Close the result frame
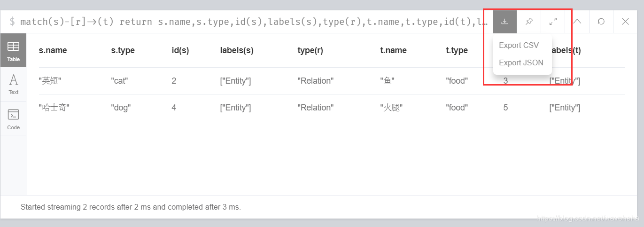The height and width of the screenshot is (227, 644). tap(625, 22)
